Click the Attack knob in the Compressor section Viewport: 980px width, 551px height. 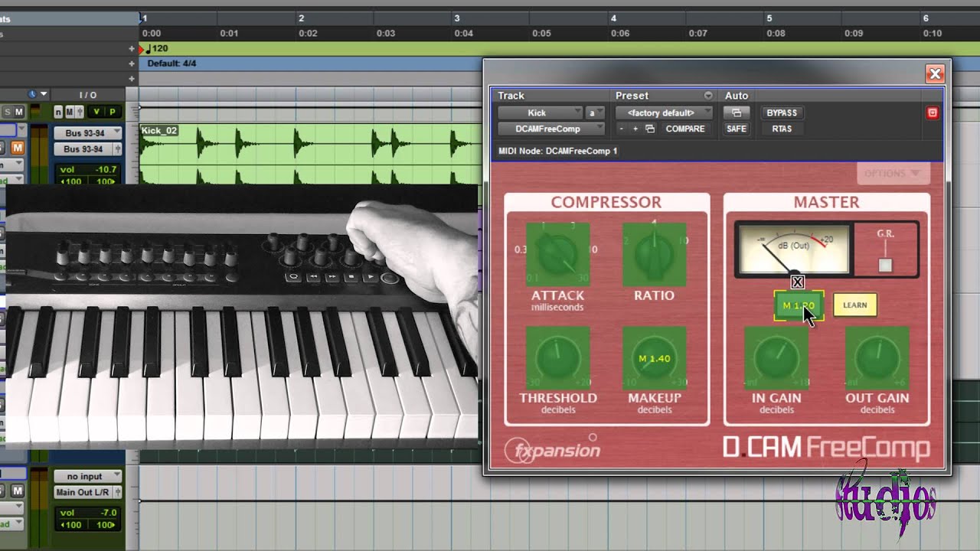click(x=558, y=255)
